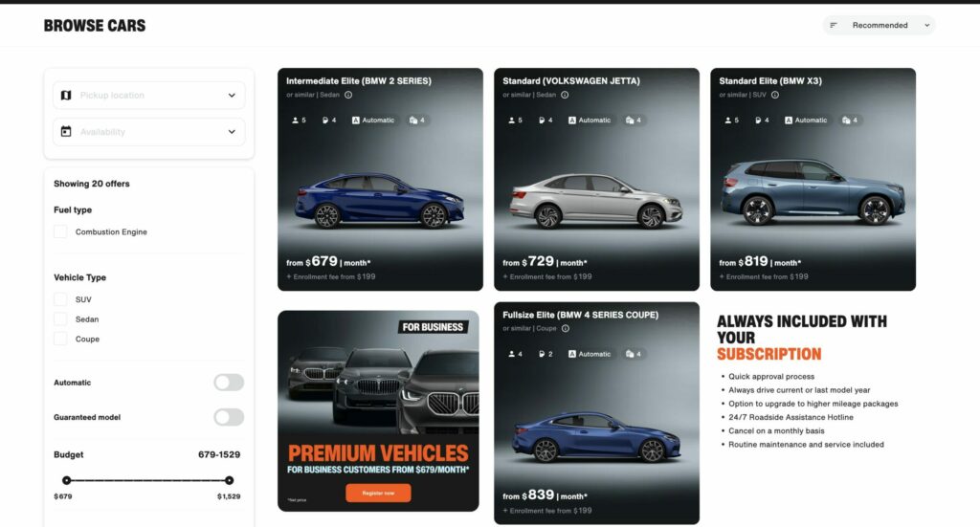980x527 pixels.
Task: Click the Browse Cars page heading
Action: point(95,26)
